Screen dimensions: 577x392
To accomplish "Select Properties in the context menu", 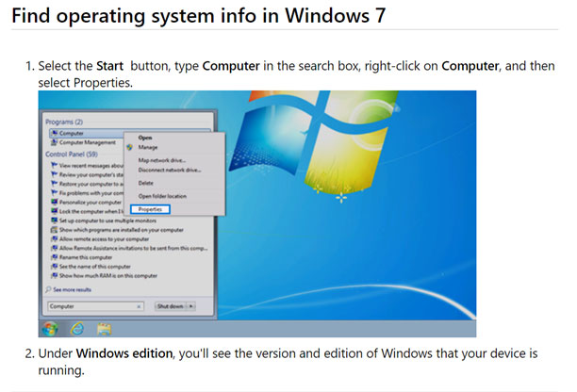I will pos(150,209).
